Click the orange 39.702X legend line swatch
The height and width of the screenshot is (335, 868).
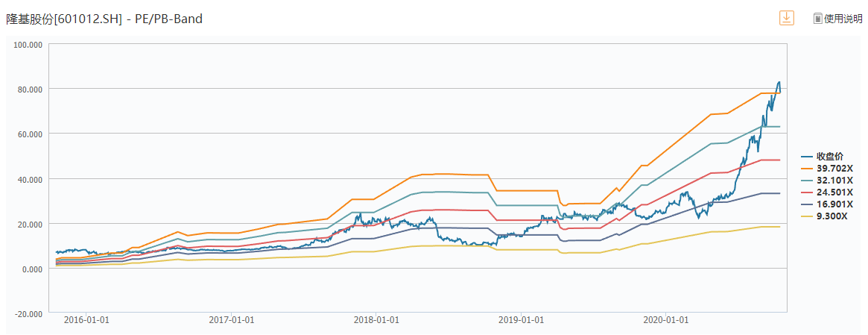pos(807,168)
